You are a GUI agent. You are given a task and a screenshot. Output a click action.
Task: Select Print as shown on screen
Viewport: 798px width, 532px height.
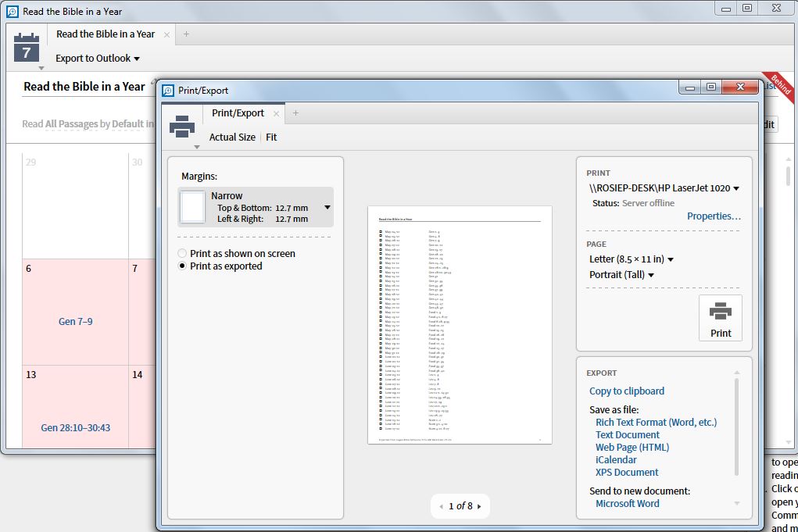237,253
